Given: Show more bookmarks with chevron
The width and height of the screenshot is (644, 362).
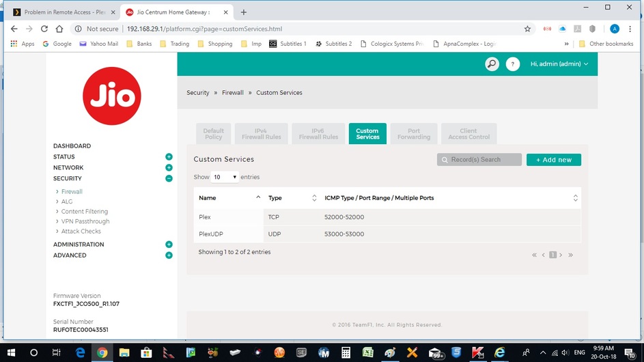Looking at the screenshot, I should point(566,44).
